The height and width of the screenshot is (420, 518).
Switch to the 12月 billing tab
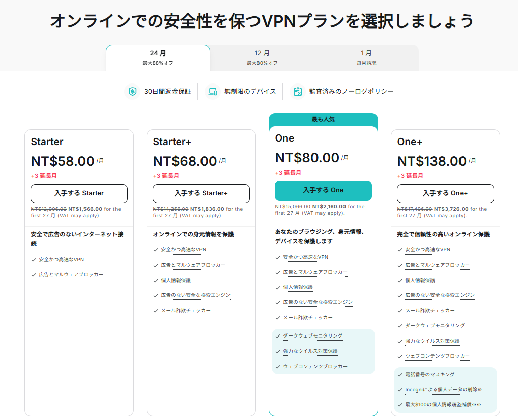(262, 58)
